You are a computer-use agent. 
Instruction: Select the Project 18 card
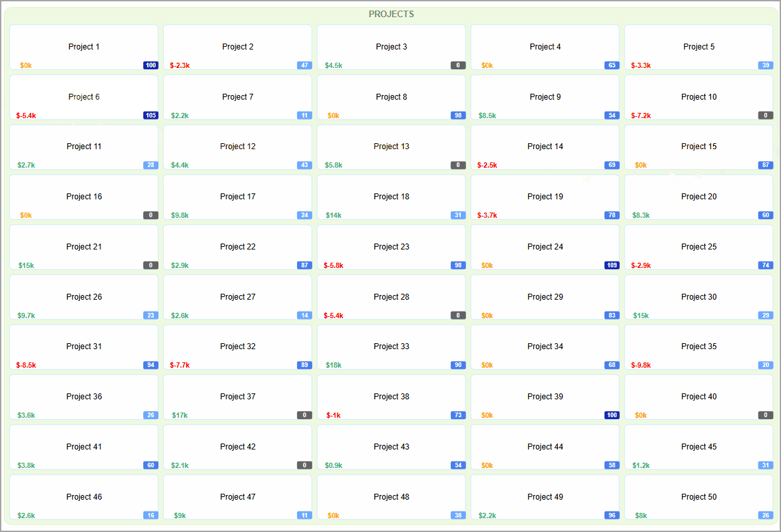(391, 197)
